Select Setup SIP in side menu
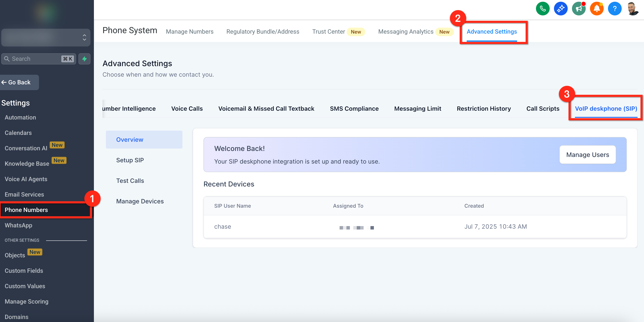This screenshot has height=322, width=644. click(130, 160)
